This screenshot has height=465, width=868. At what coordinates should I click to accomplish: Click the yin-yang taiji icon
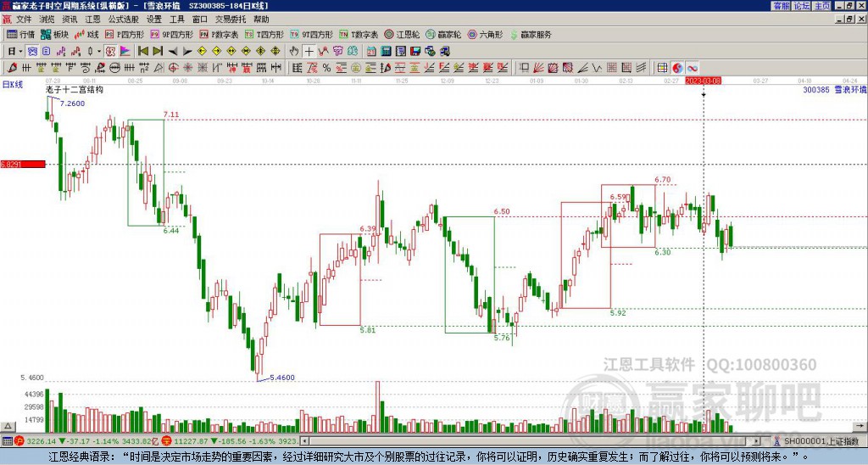[x=677, y=68]
